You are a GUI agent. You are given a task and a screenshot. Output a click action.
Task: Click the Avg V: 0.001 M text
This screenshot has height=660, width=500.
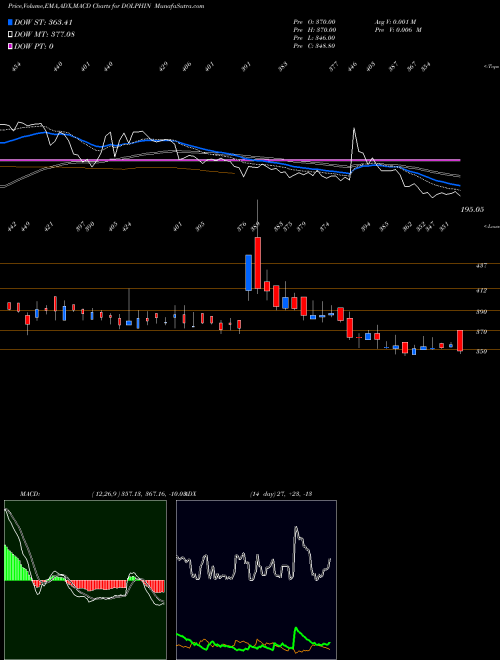pos(395,22)
